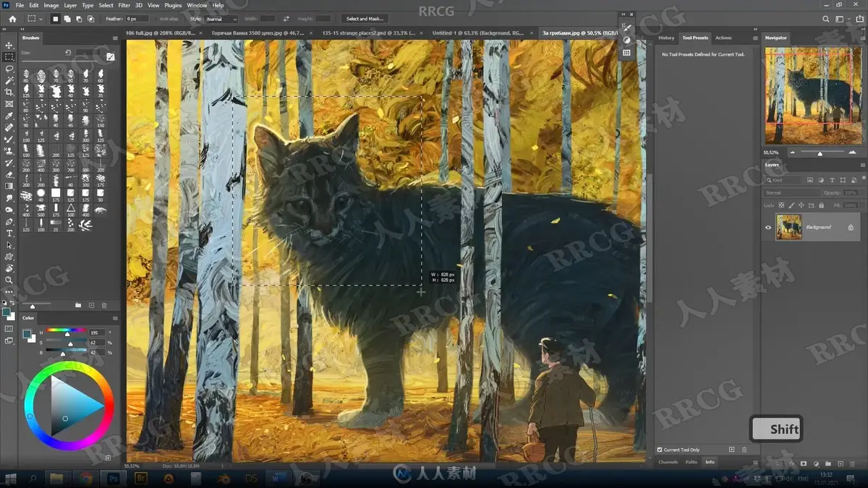Switch to the Paths panel tab

[x=692, y=462]
